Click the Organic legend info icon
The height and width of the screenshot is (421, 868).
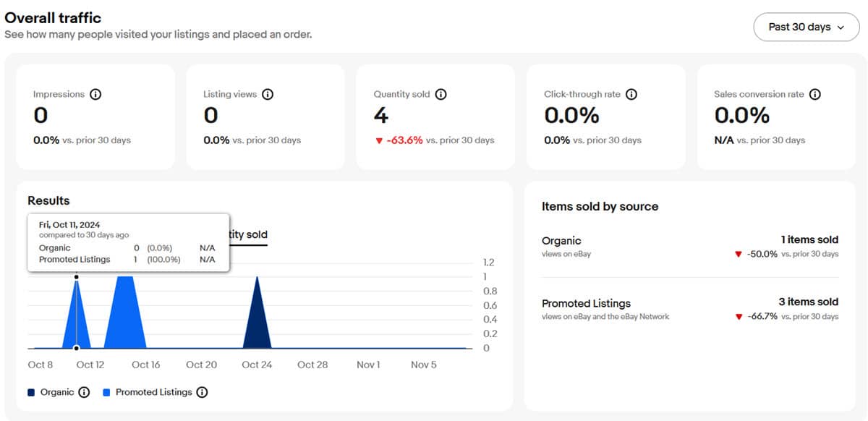[x=84, y=392]
